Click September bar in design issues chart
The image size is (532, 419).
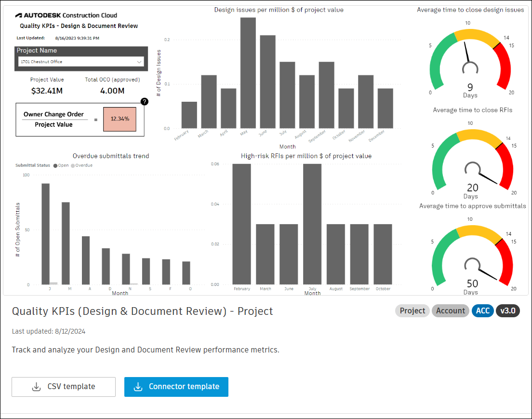tap(326, 95)
